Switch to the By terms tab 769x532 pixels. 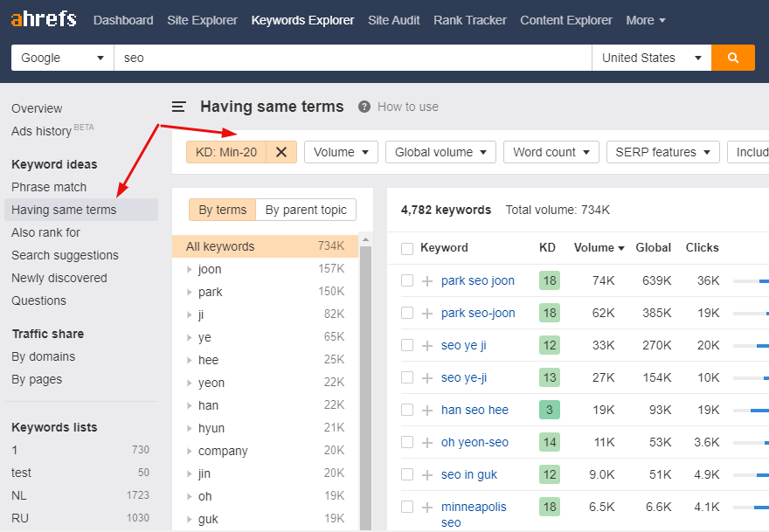[223, 210]
